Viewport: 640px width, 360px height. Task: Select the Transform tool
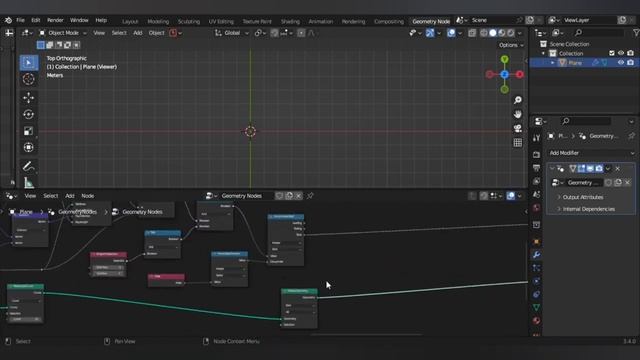point(29,147)
